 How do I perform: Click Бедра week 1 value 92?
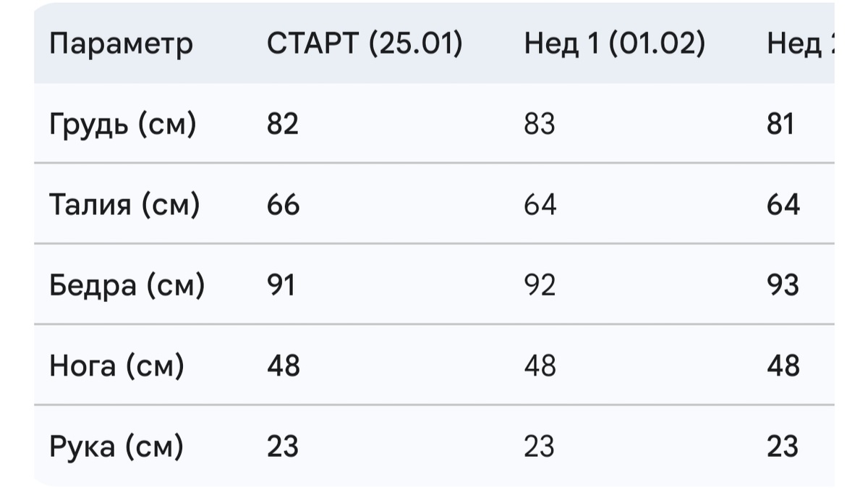pos(540,285)
